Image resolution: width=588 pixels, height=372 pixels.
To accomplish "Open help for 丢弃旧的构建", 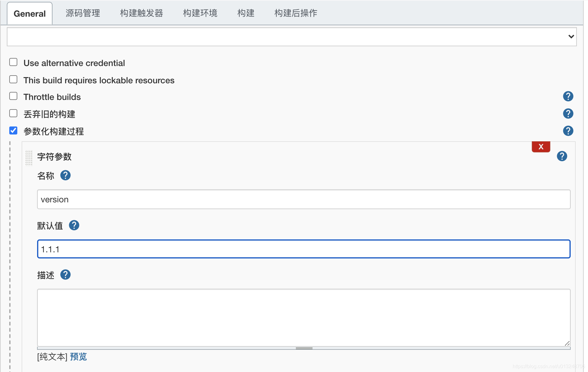I will pyautogui.click(x=568, y=114).
